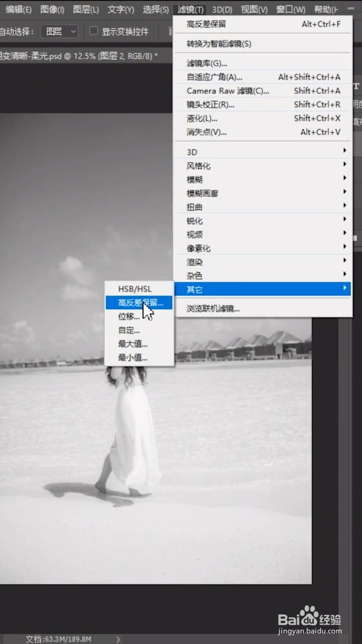The image size is (362, 644).
Task: Choose 自适应广角(A)...
Action: coord(263,77)
